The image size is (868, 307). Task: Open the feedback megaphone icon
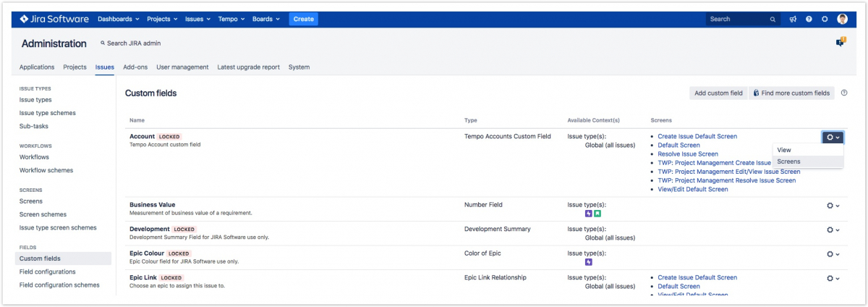coord(793,19)
